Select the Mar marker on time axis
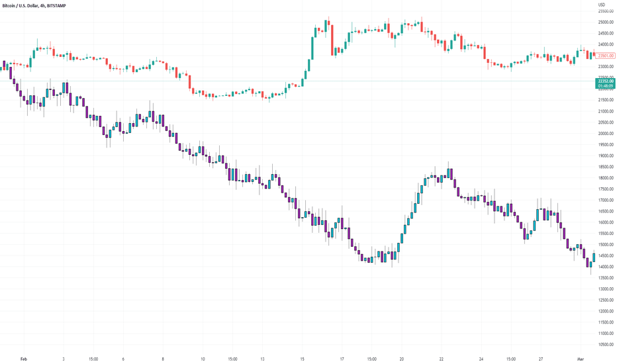Viewport: 617px width, 364px height. [x=581, y=359]
